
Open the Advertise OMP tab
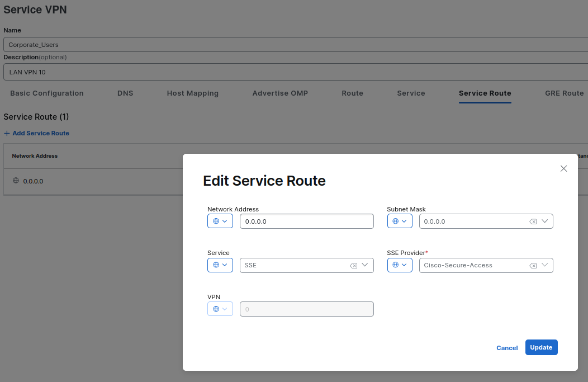[x=280, y=93]
